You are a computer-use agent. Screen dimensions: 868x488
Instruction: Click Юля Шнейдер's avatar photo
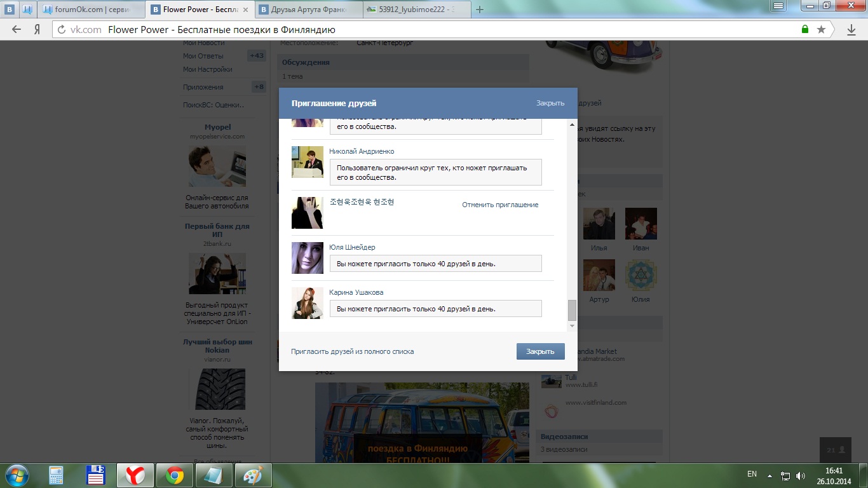308,258
